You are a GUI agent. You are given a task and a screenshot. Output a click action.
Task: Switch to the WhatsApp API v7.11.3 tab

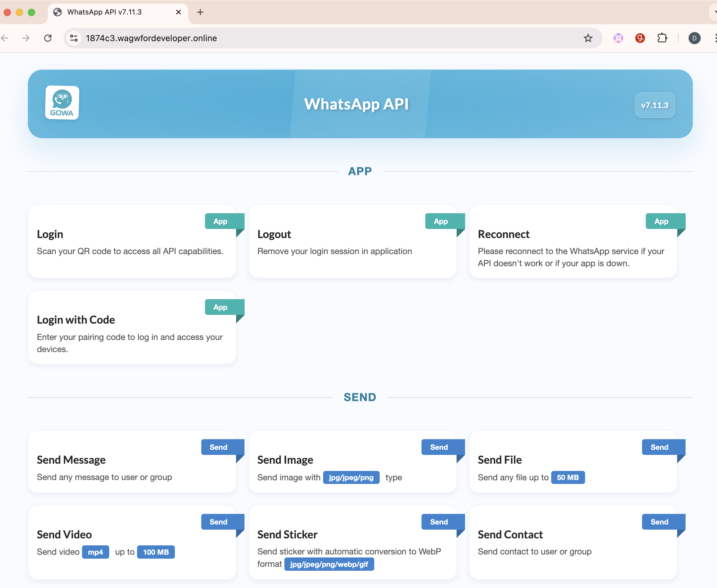click(x=104, y=12)
